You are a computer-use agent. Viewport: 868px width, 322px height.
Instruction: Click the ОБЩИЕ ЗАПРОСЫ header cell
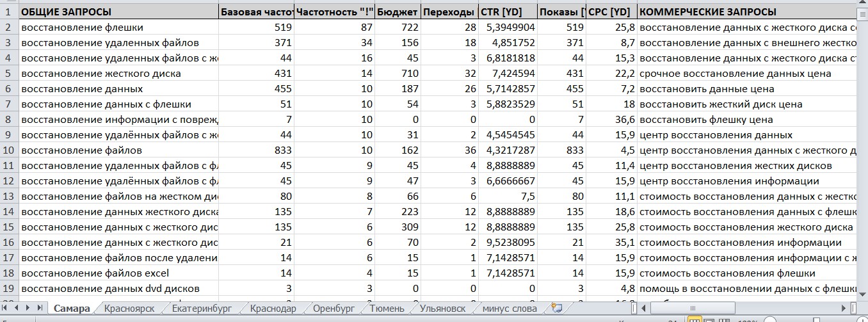click(x=118, y=12)
